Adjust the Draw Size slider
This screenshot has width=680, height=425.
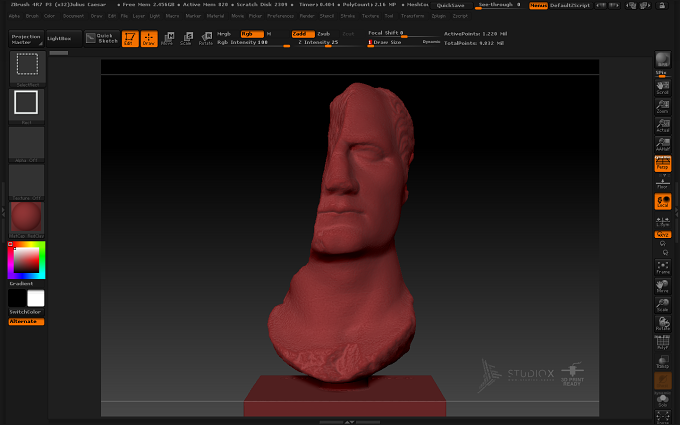click(394, 43)
